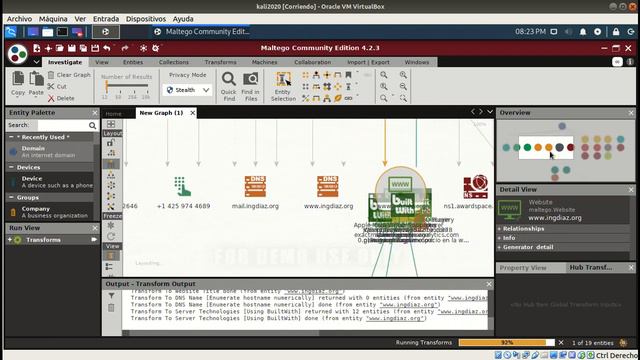Open the Machines ribbon tab

(264, 62)
